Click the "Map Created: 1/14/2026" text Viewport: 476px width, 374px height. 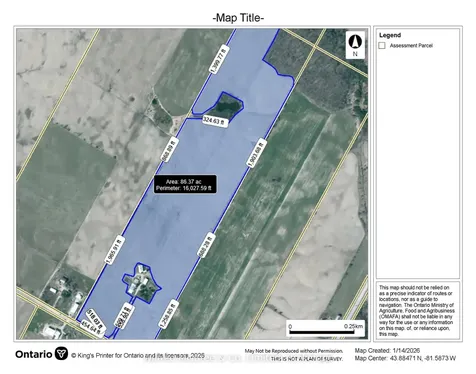click(x=387, y=351)
